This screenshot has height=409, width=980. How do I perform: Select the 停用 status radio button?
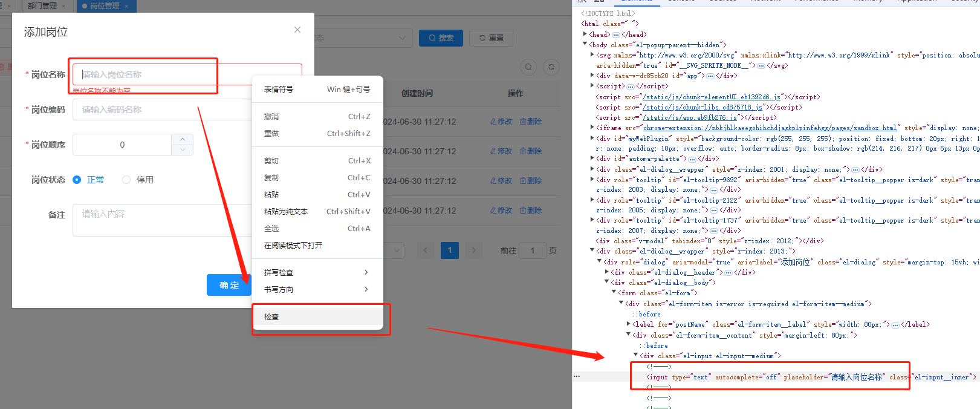pos(126,180)
